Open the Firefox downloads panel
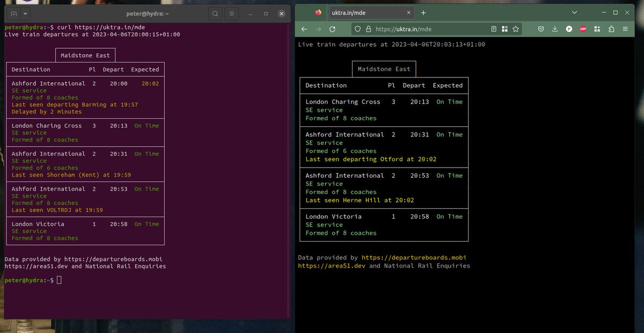 pyautogui.click(x=555, y=29)
